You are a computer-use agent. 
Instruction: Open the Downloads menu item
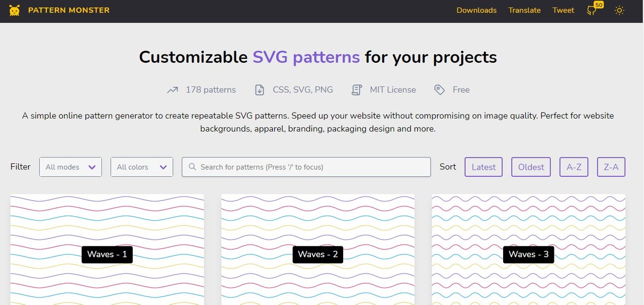click(476, 10)
